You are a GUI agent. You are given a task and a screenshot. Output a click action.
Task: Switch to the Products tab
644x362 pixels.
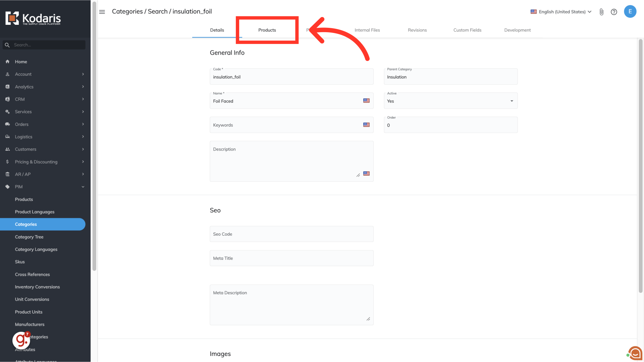point(267,30)
